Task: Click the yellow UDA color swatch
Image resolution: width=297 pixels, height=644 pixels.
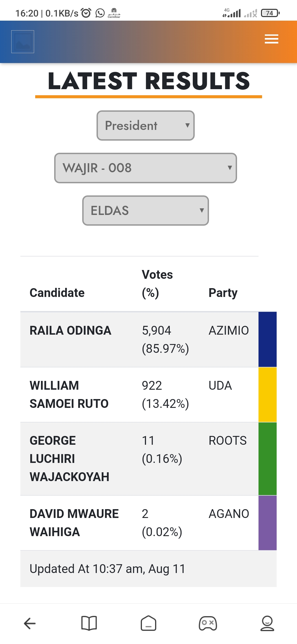Action: click(x=267, y=394)
